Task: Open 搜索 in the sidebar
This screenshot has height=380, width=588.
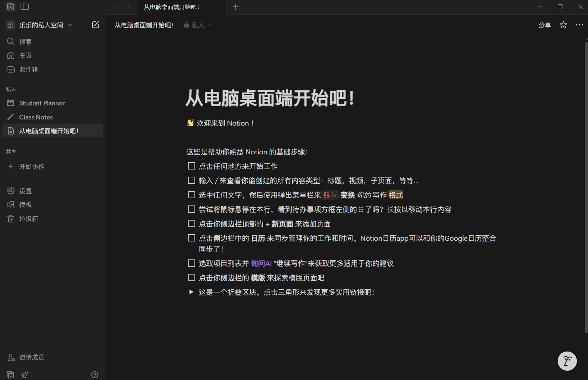Action: (52, 41)
